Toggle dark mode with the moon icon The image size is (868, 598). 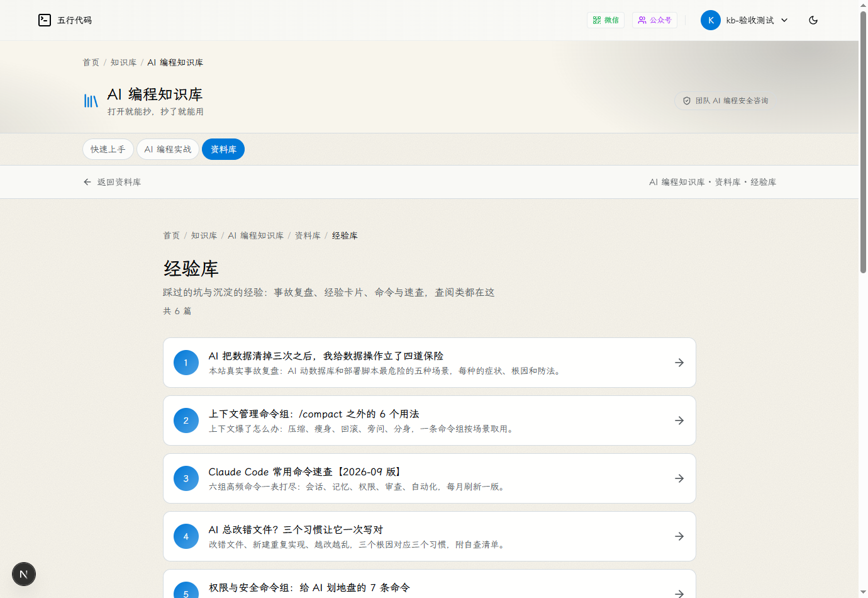click(813, 20)
